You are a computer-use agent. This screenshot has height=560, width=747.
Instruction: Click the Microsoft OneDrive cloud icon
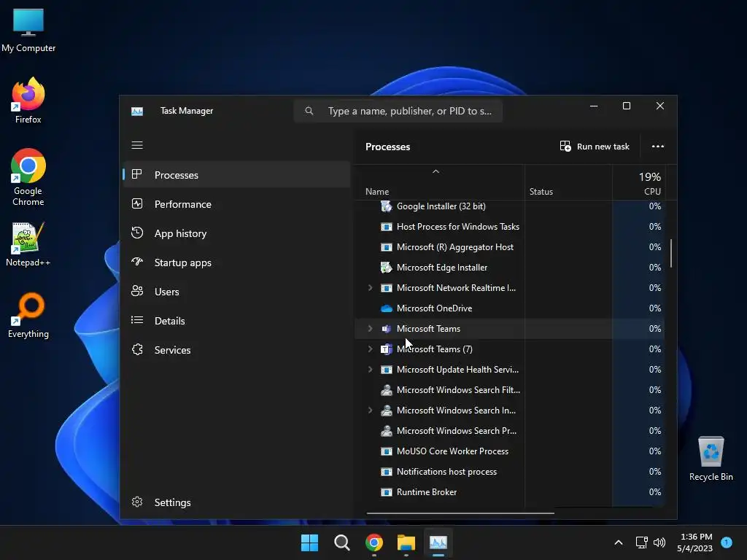tap(386, 308)
